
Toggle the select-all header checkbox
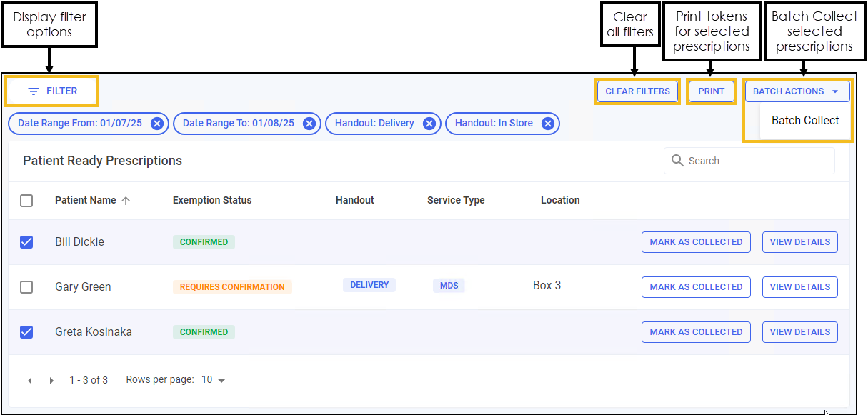[x=26, y=201]
